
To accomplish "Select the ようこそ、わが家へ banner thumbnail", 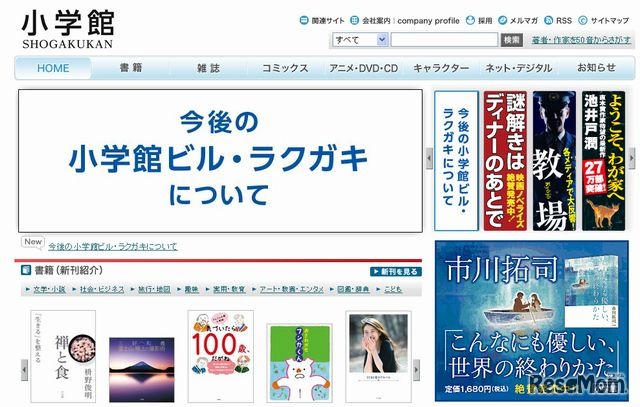I will coord(603,160).
